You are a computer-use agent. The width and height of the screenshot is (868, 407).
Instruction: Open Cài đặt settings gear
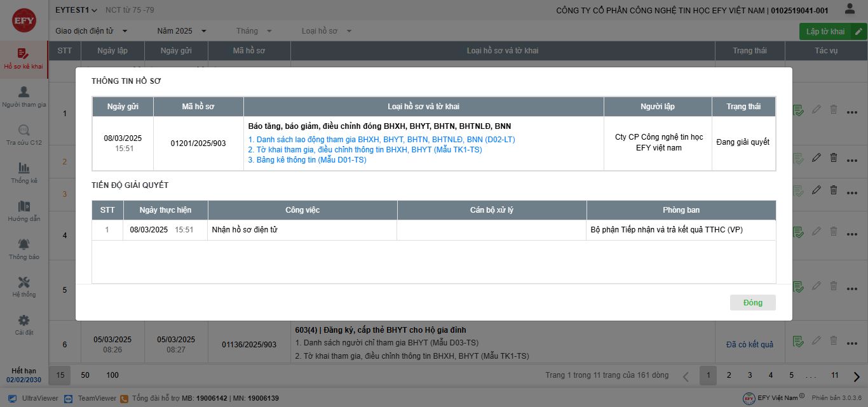click(24, 321)
